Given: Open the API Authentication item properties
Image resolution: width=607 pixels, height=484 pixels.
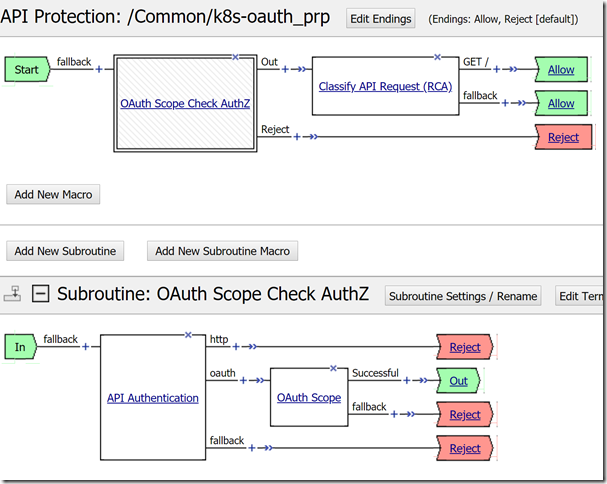Looking at the screenshot, I should click(x=153, y=398).
